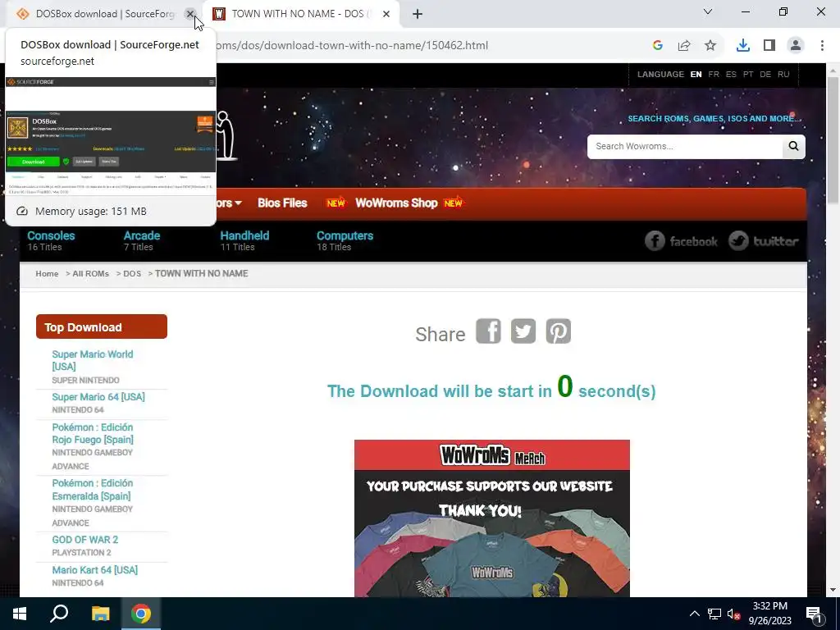The image size is (840, 630).
Task: Open the clock showing 3:32 PM
Action: click(769, 614)
